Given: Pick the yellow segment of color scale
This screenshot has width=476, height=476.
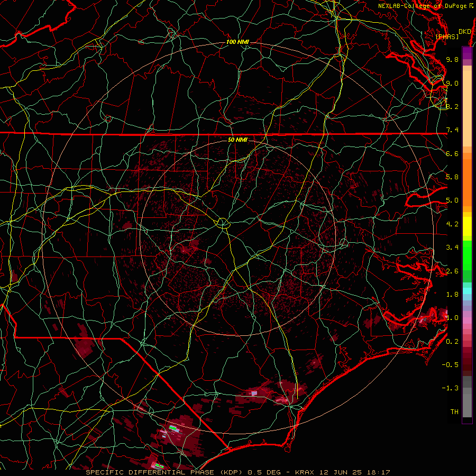Looking at the screenshot, I should [x=467, y=226].
